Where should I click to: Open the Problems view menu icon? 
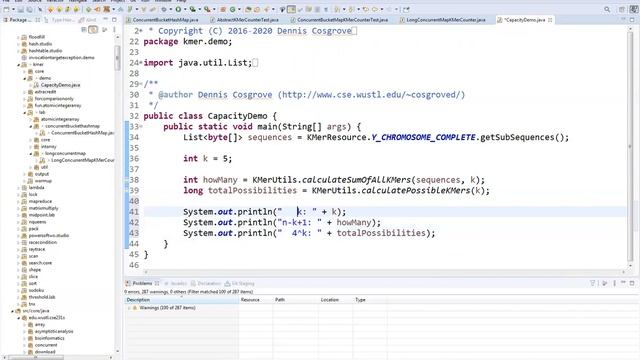pyautogui.click(x=614, y=283)
